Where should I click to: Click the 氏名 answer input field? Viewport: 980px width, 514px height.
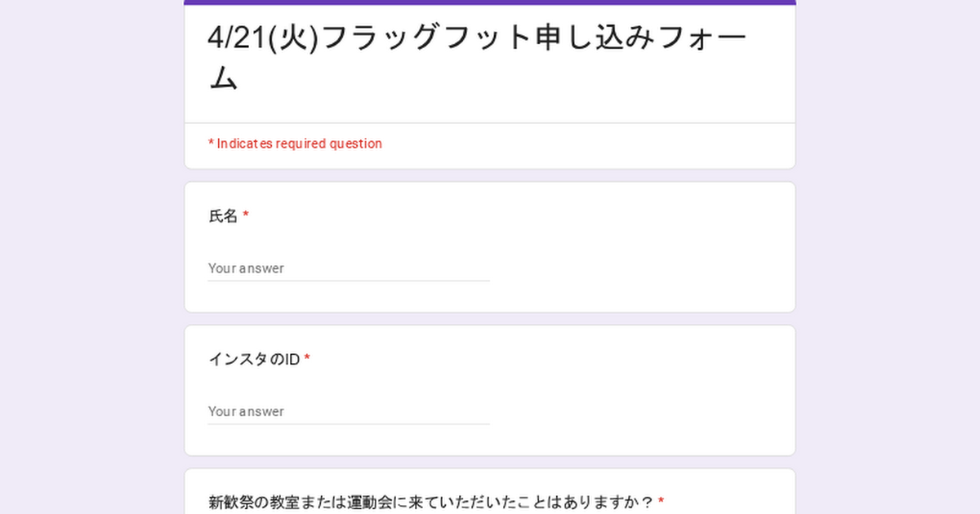(348, 268)
